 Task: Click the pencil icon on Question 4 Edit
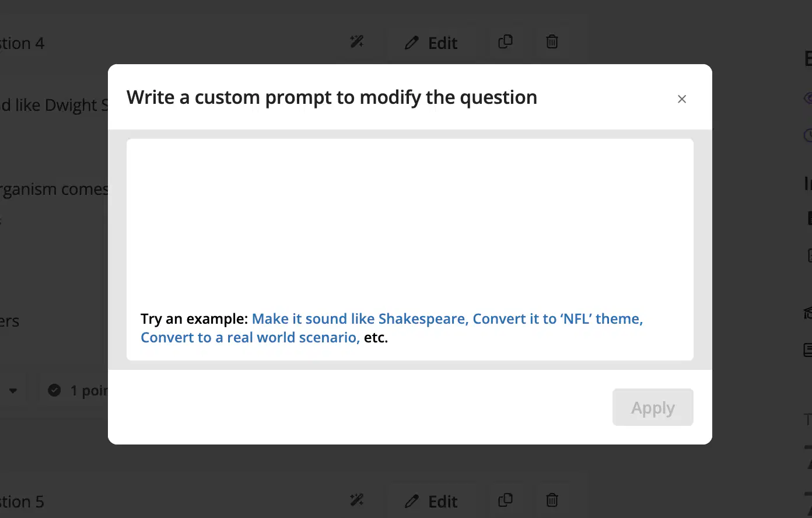(412, 43)
